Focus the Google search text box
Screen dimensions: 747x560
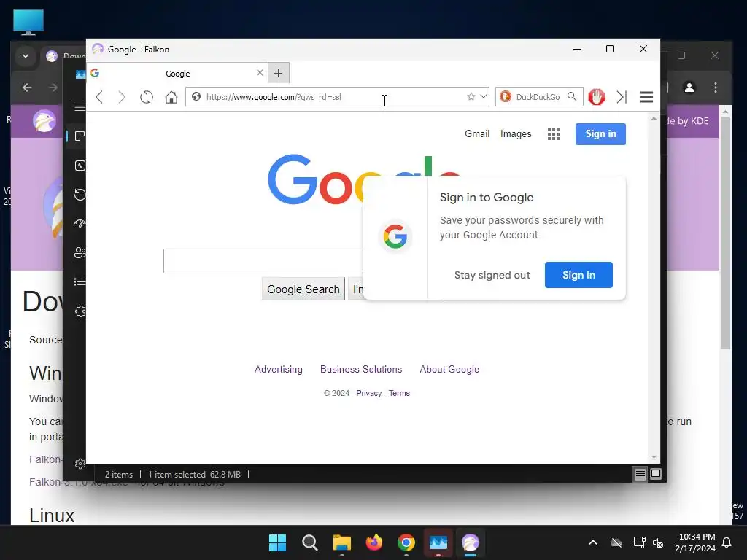click(x=263, y=261)
